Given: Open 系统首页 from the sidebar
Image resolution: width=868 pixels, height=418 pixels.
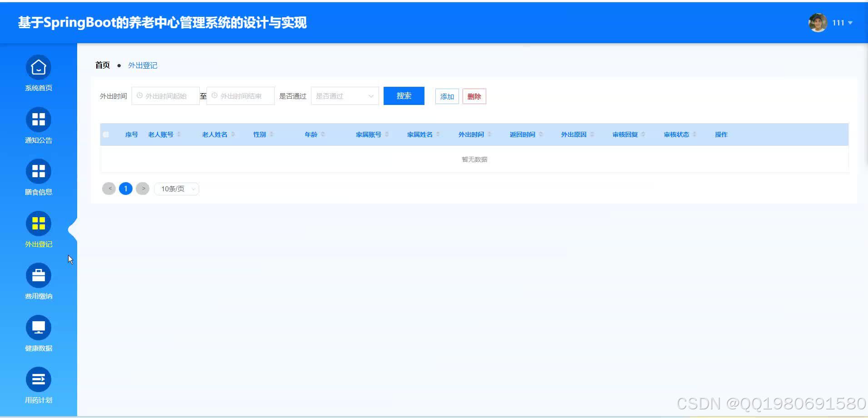Looking at the screenshot, I should 38,73.
